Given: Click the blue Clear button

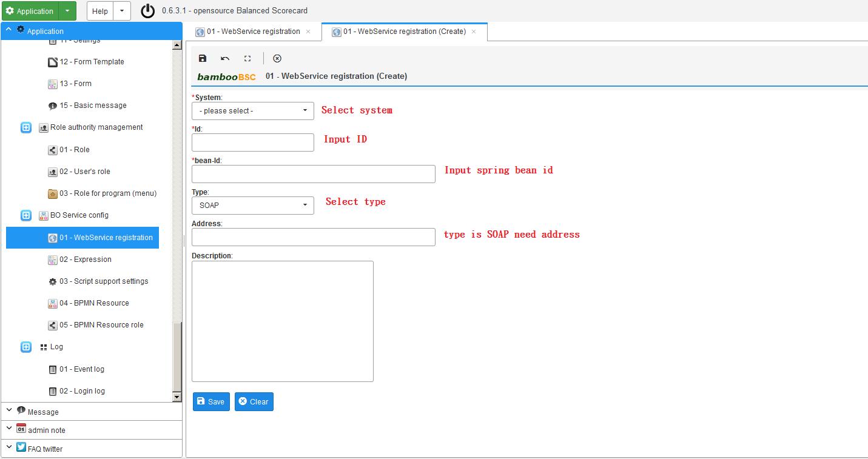Looking at the screenshot, I should [x=254, y=401].
